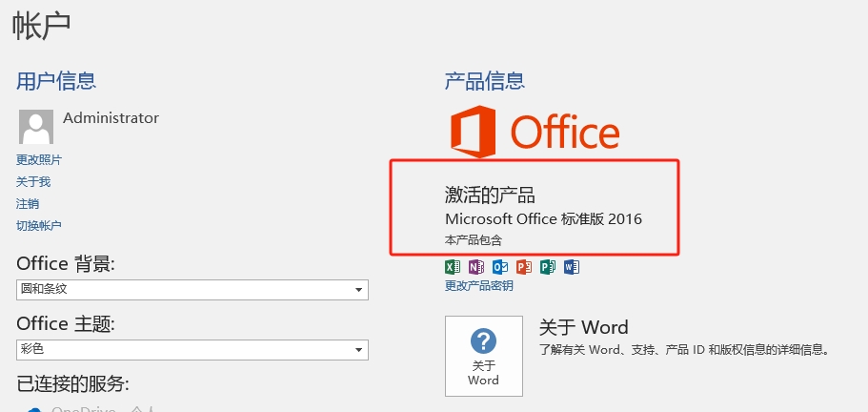Click the PowerPoint product icon

524,267
